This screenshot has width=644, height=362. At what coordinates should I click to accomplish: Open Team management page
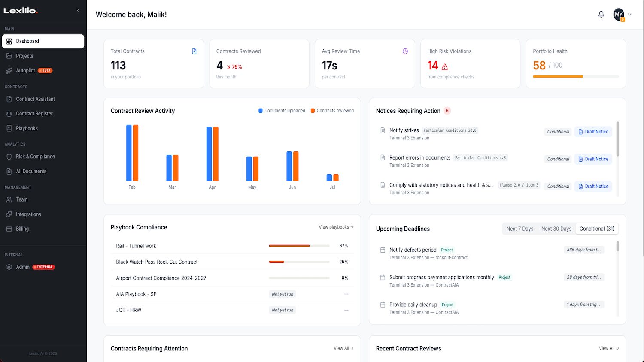point(43,200)
